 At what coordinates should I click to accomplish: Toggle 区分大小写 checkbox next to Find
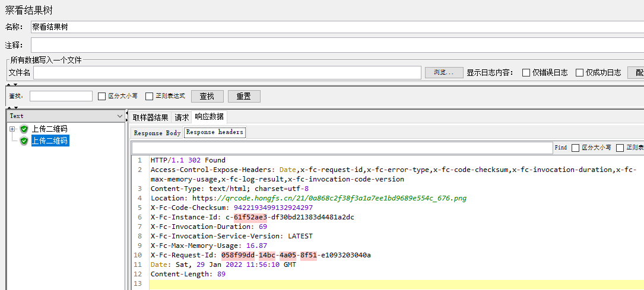click(575, 148)
